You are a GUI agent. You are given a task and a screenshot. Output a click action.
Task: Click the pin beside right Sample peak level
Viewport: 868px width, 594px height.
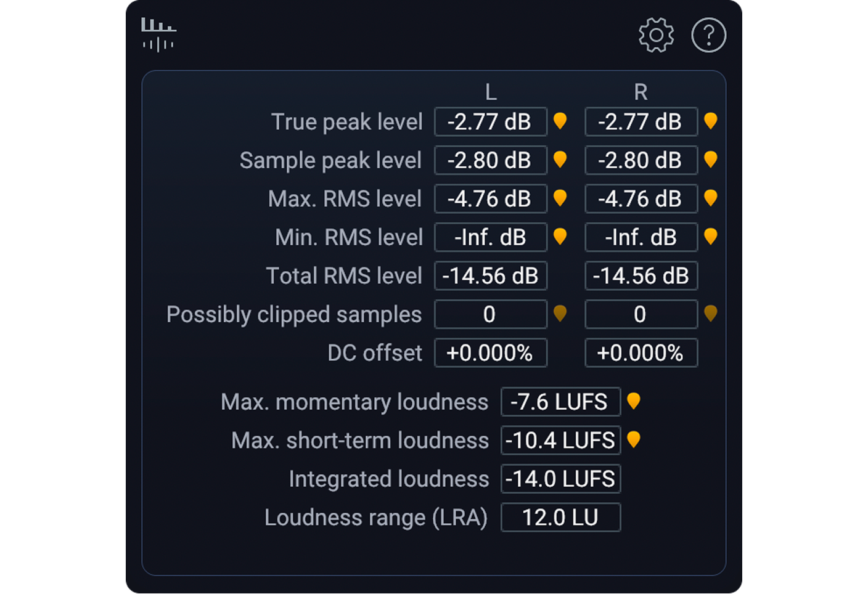[711, 160]
